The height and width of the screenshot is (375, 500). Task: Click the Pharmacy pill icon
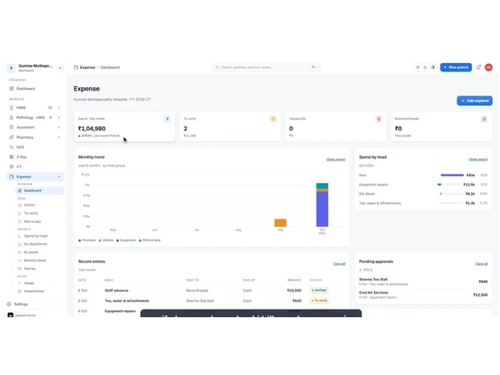tap(11, 137)
